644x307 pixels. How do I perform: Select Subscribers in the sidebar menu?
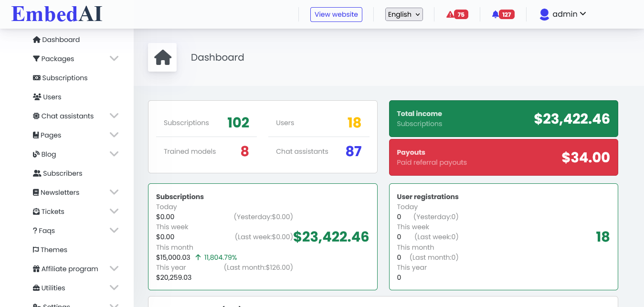coord(58,173)
